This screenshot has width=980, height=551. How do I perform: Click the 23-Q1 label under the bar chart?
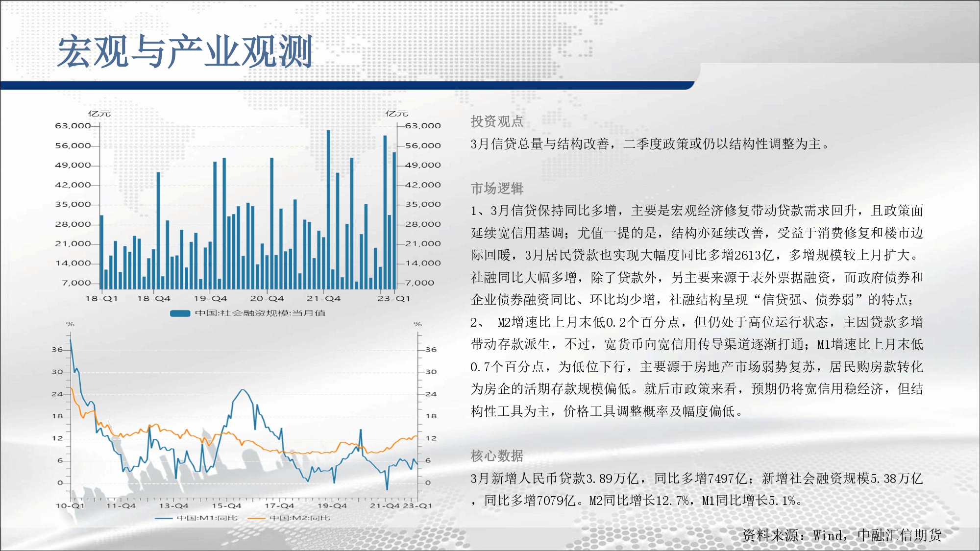(393, 299)
